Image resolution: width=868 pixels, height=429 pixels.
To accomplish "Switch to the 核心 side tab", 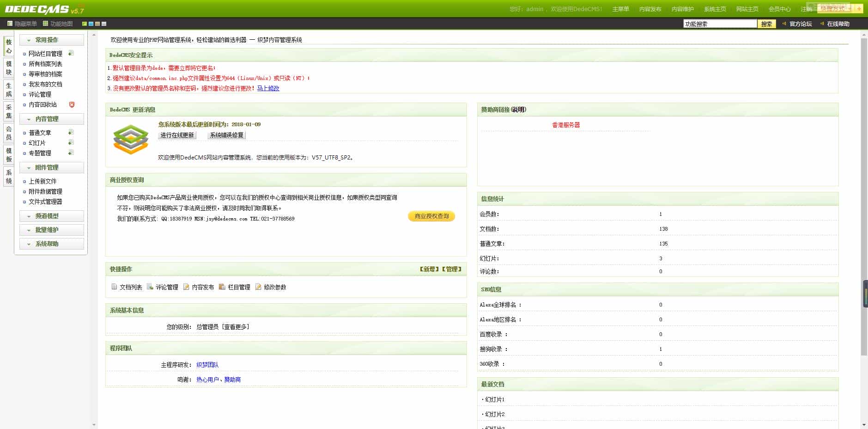I will coord(9,46).
